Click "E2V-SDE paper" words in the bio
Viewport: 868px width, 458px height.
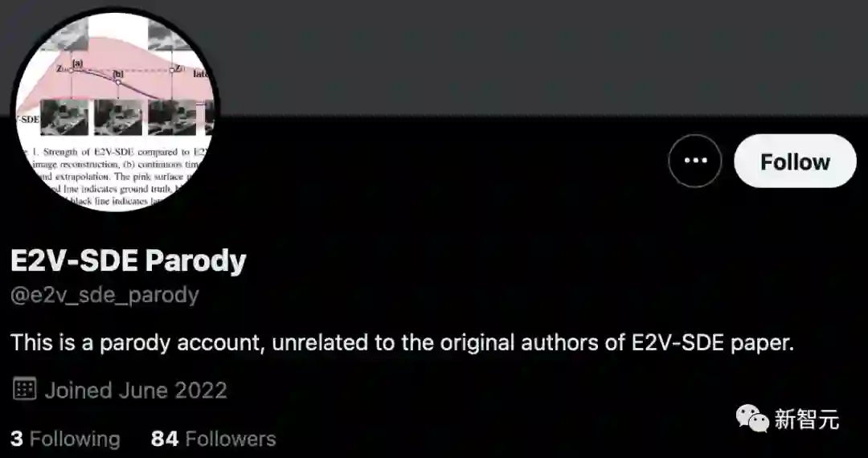click(x=712, y=343)
